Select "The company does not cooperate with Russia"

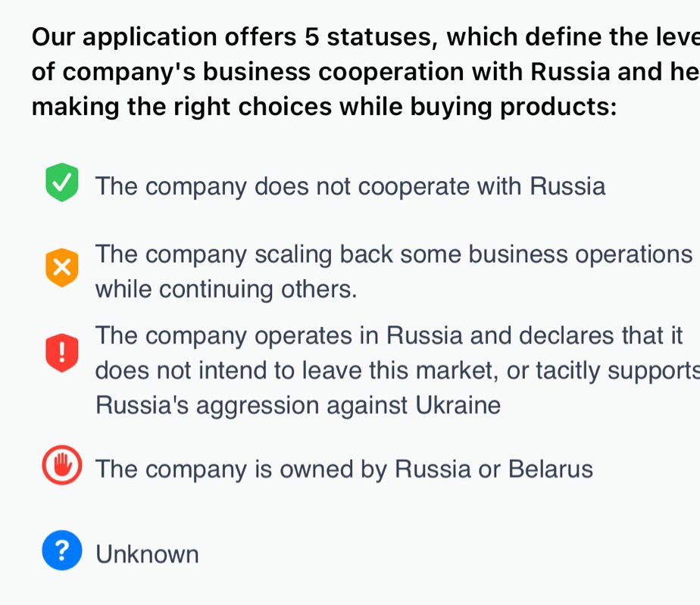click(x=351, y=186)
